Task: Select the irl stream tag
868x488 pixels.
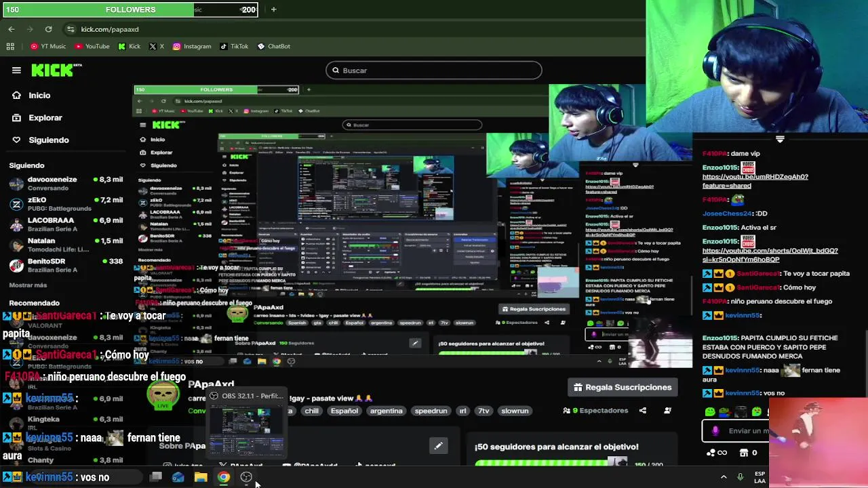Action: point(462,411)
